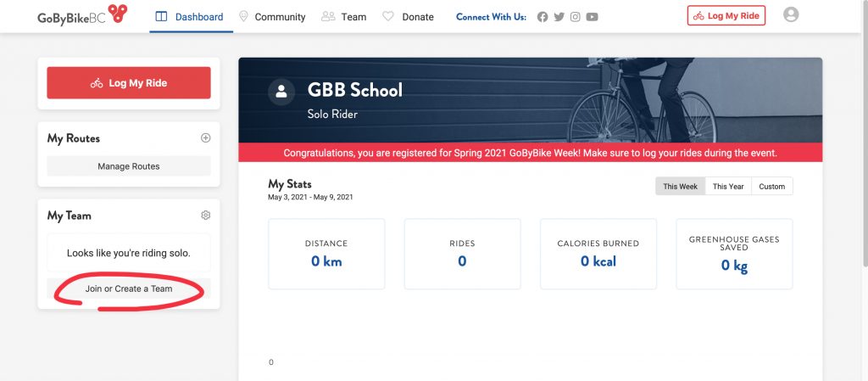The height and width of the screenshot is (381, 868).
Task: Open the YouTube social icon
Action: click(x=592, y=17)
